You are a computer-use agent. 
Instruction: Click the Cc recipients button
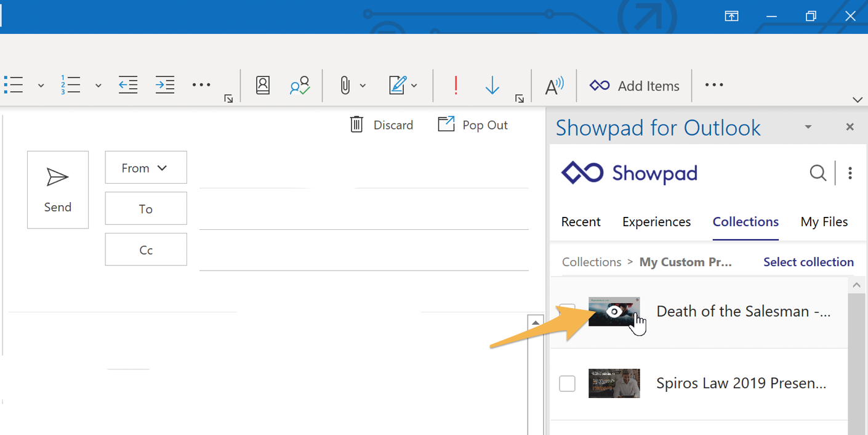tap(146, 250)
